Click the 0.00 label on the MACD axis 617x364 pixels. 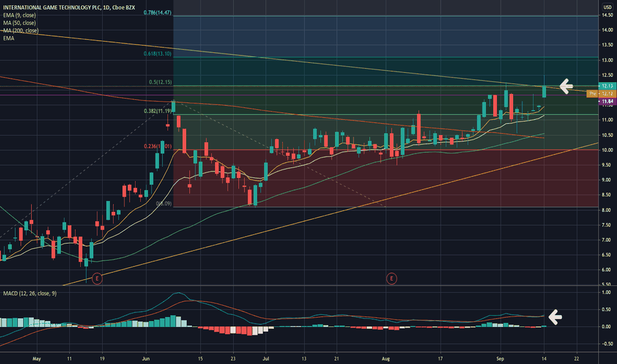(x=606, y=327)
